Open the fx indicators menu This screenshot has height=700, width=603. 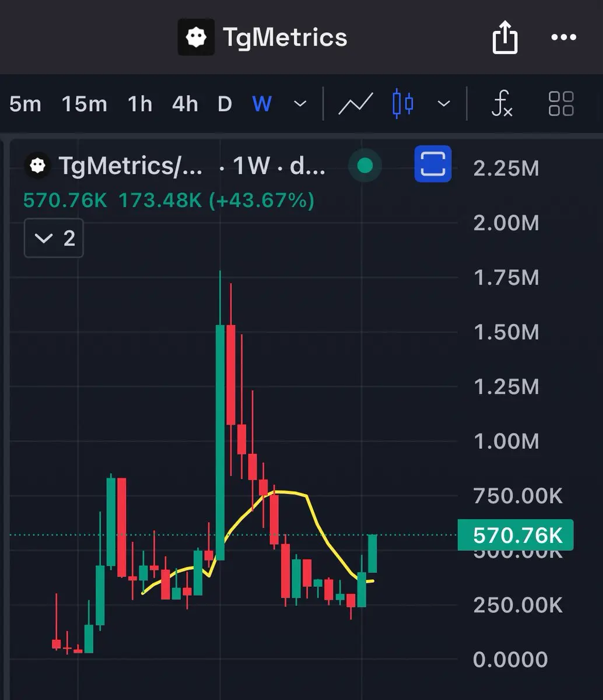pyautogui.click(x=502, y=104)
